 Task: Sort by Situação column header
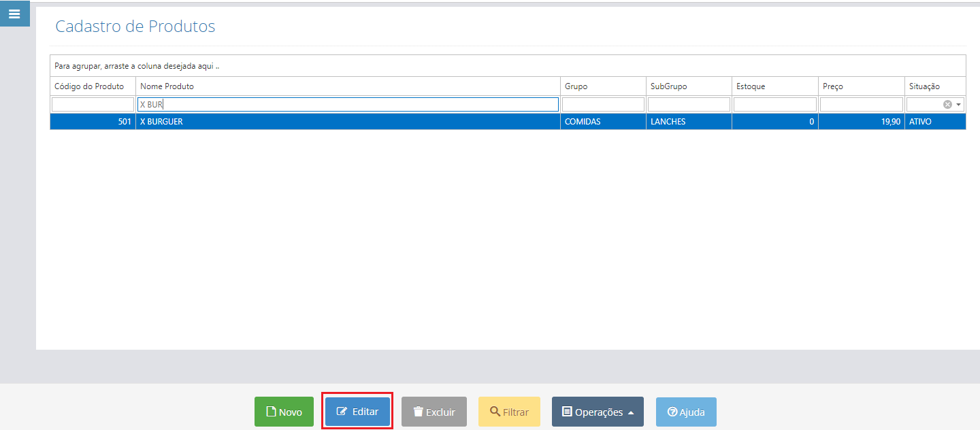coord(935,86)
